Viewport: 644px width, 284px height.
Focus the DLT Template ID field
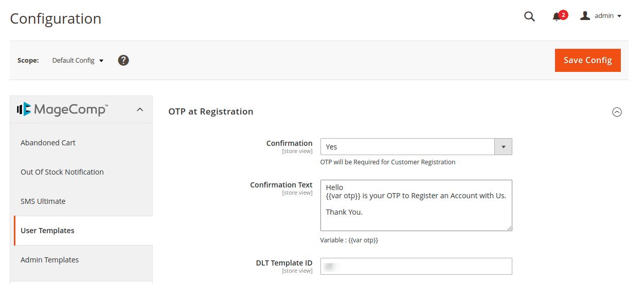tap(416, 266)
